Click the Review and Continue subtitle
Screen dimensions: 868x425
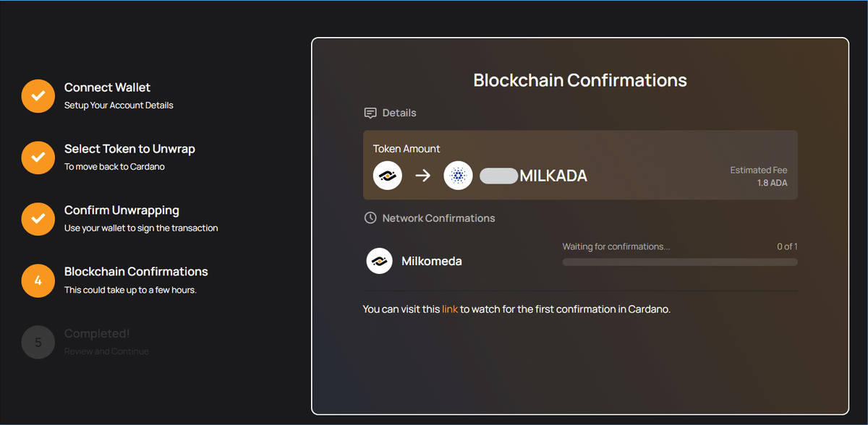pyautogui.click(x=106, y=351)
